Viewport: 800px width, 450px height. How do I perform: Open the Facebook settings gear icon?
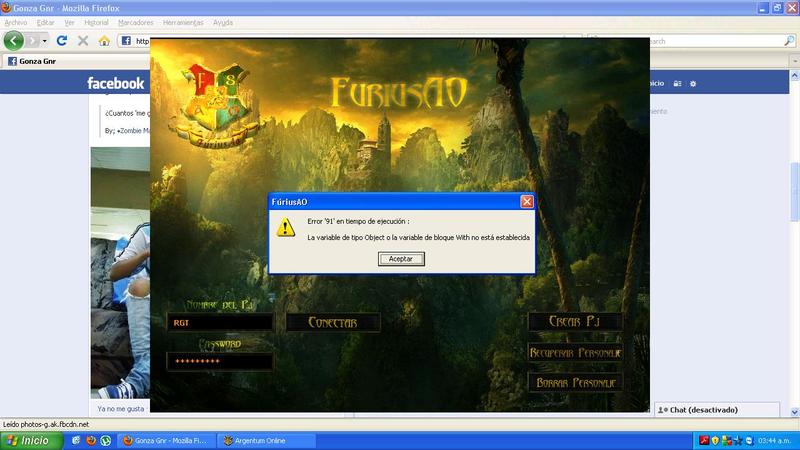(693, 83)
